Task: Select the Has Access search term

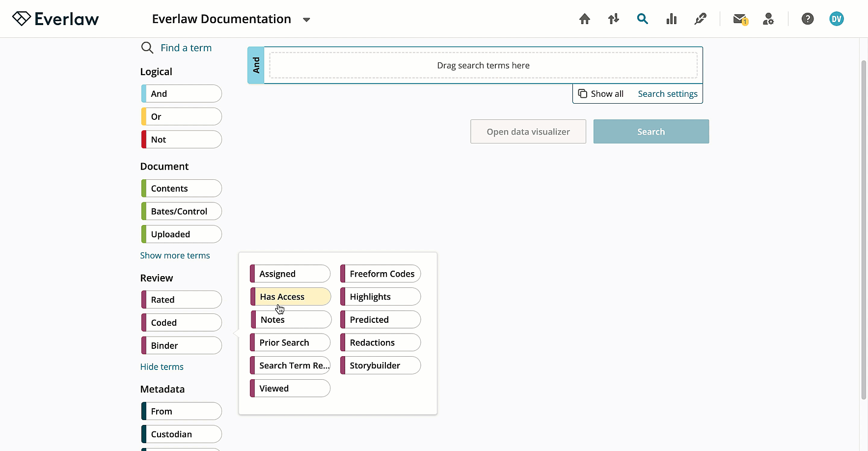Action: click(290, 296)
